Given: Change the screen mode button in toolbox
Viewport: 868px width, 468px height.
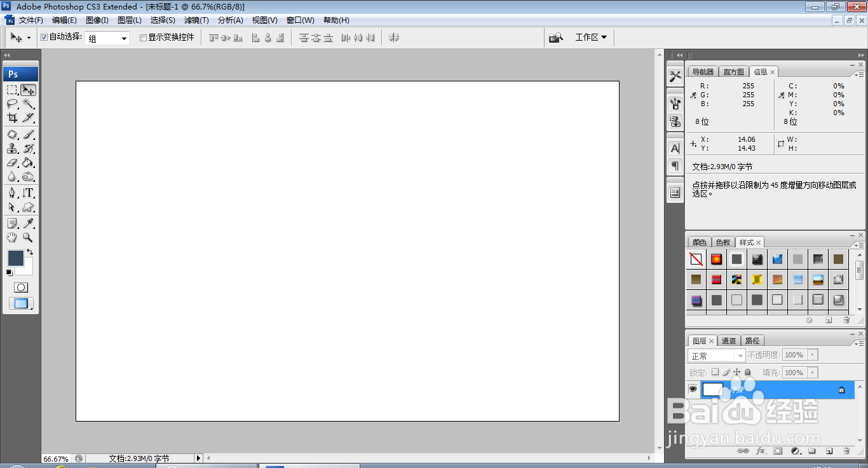Looking at the screenshot, I should (x=21, y=304).
